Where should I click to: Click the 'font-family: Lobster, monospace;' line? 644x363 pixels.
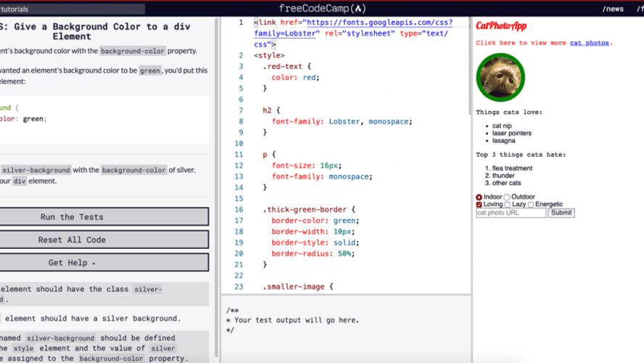point(342,121)
